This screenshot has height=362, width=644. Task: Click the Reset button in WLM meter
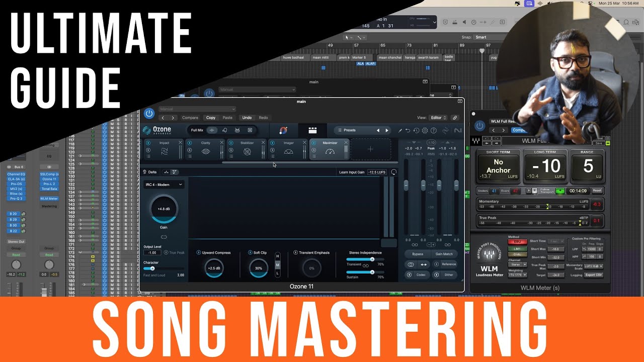point(597,191)
